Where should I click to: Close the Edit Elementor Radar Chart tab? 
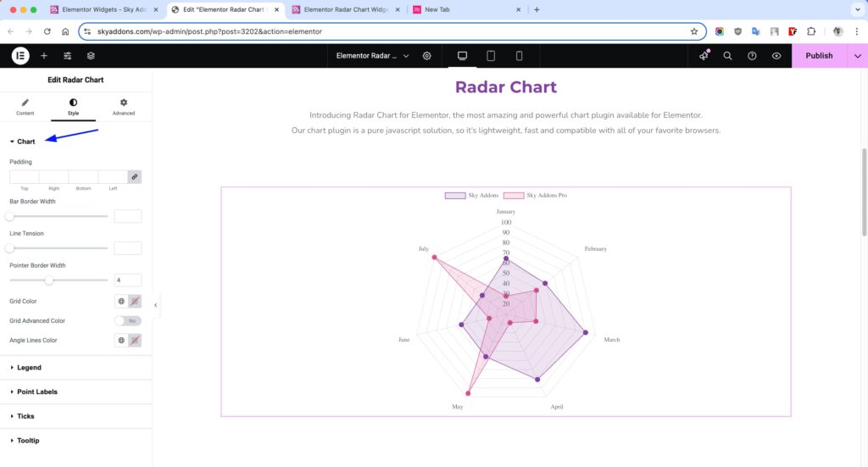pyautogui.click(x=277, y=9)
